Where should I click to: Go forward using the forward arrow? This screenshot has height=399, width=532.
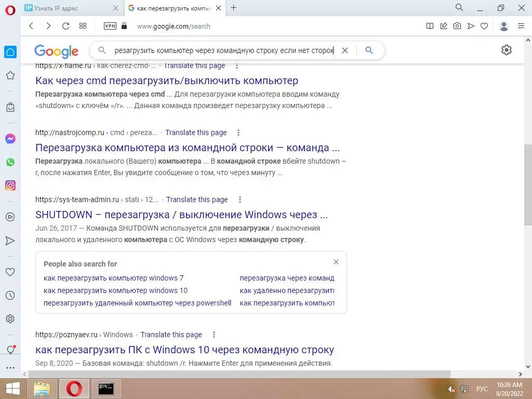(48, 26)
